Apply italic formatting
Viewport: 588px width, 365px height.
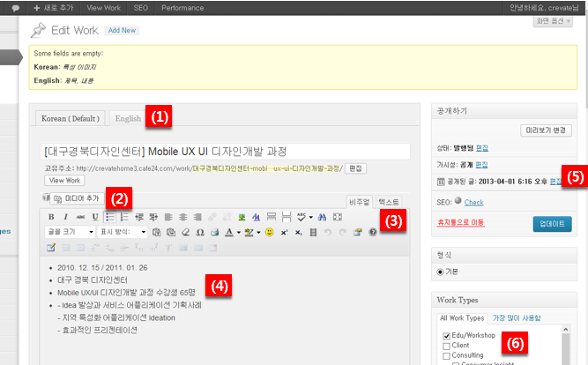tap(65, 217)
